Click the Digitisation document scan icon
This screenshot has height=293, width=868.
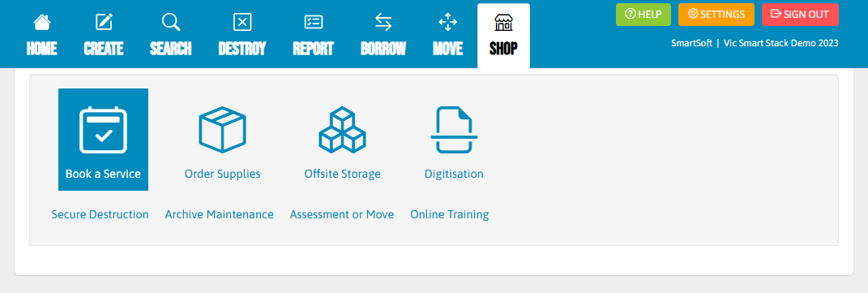click(454, 130)
